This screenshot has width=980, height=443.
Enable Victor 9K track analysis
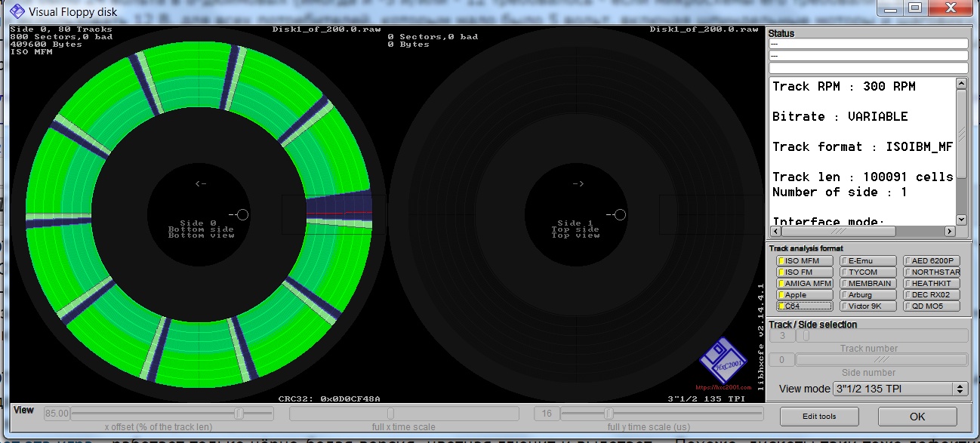(x=868, y=306)
